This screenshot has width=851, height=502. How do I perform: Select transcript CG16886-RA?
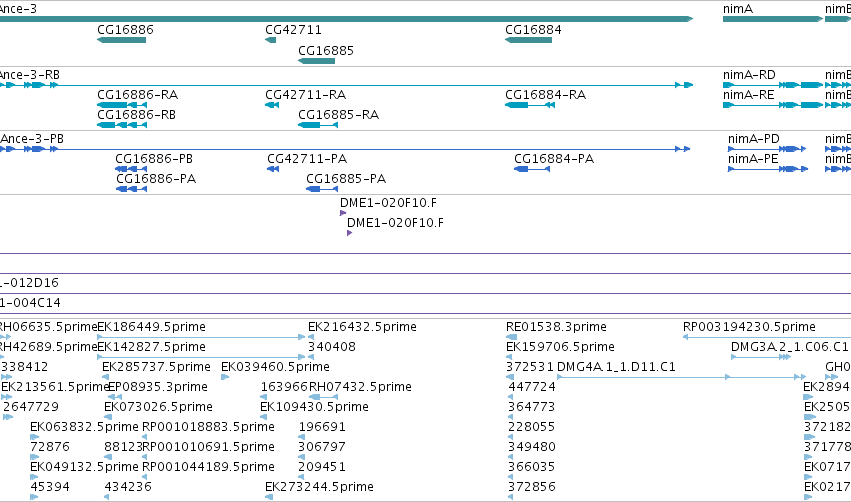122,105
